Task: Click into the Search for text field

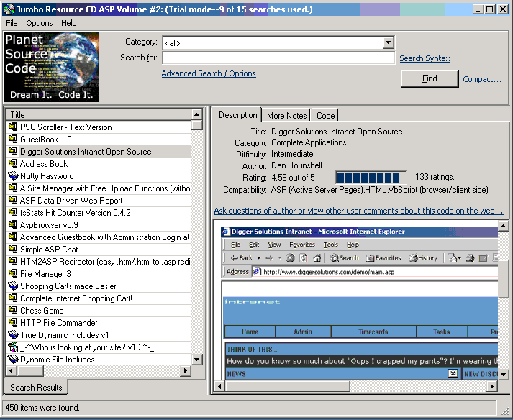Action: click(x=278, y=58)
